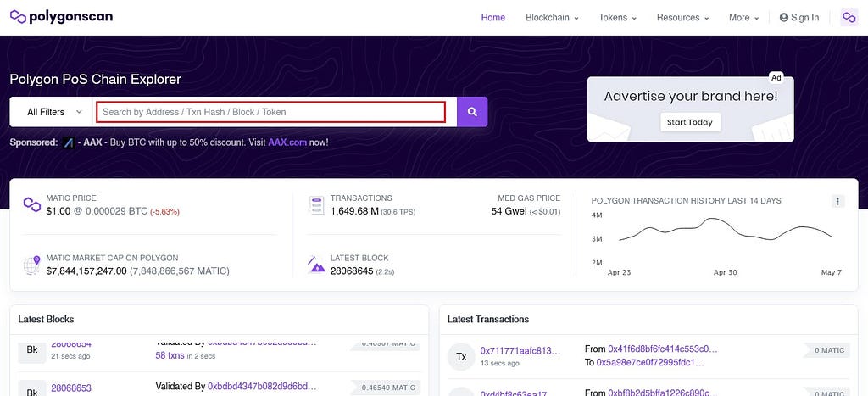Click the Latest Blocks heading

pos(46,319)
